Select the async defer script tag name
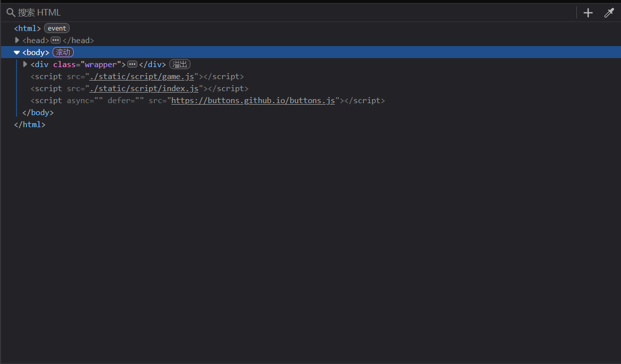Screen dimensions: 621x364 click(49, 101)
